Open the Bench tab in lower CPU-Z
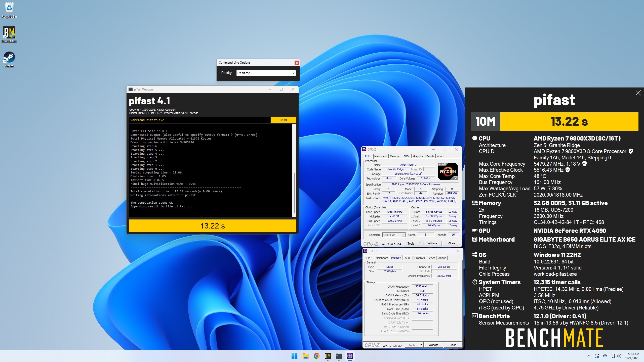The height and width of the screenshot is (362, 644). [x=431, y=258]
